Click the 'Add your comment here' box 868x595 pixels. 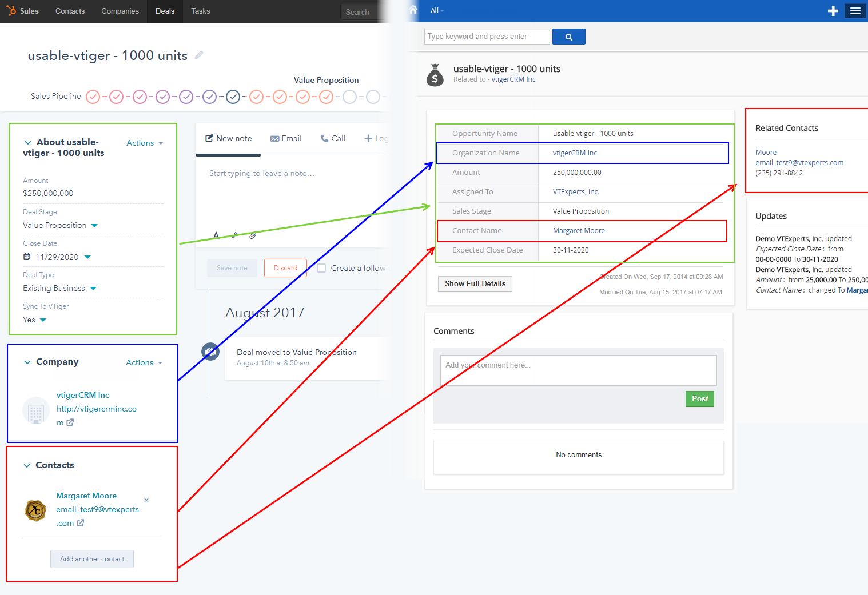tap(579, 370)
